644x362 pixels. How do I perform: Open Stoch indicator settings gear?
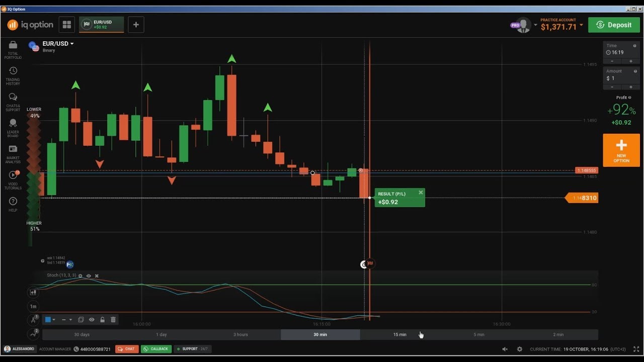coord(80,276)
